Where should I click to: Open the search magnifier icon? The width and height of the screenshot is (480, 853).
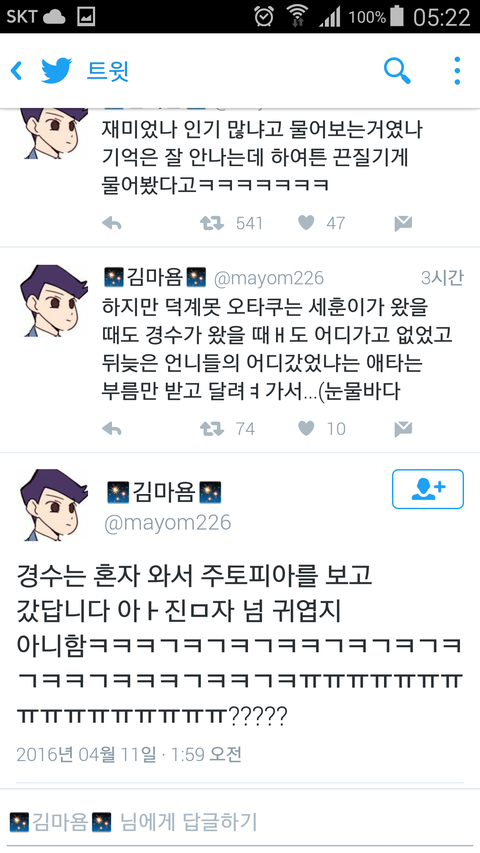pyautogui.click(x=397, y=71)
